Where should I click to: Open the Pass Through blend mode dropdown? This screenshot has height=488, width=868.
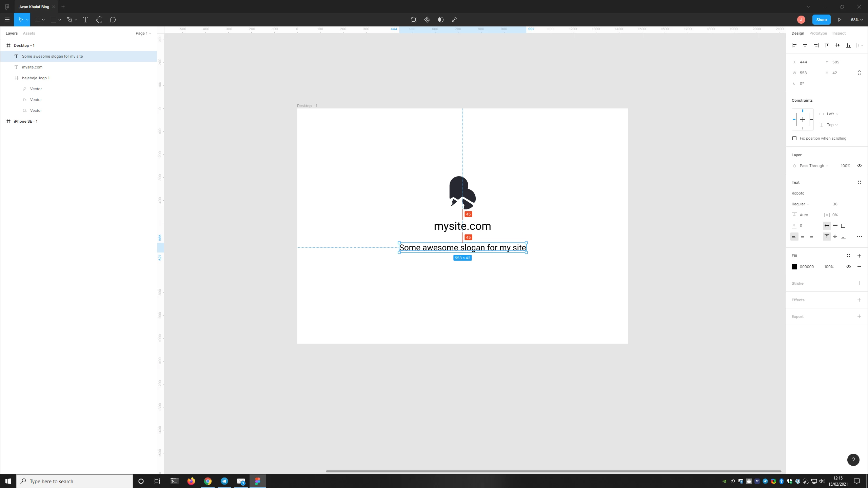tap(813, 166)
